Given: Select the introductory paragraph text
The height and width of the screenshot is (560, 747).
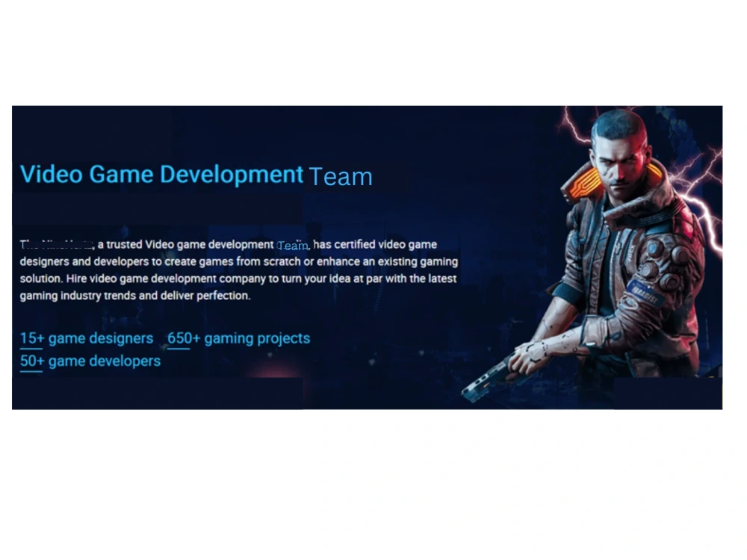Looking at the screenshot, I should point(239,269).
